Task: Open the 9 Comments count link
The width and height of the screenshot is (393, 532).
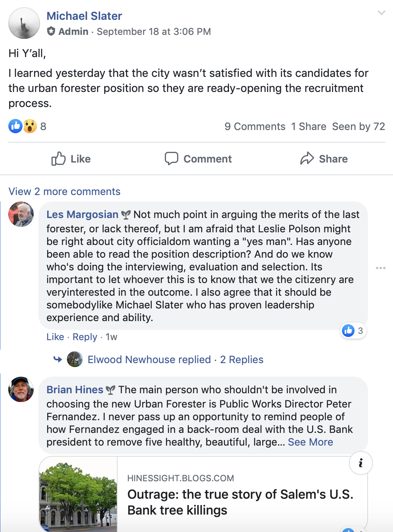Action: [x=255, y=126]
